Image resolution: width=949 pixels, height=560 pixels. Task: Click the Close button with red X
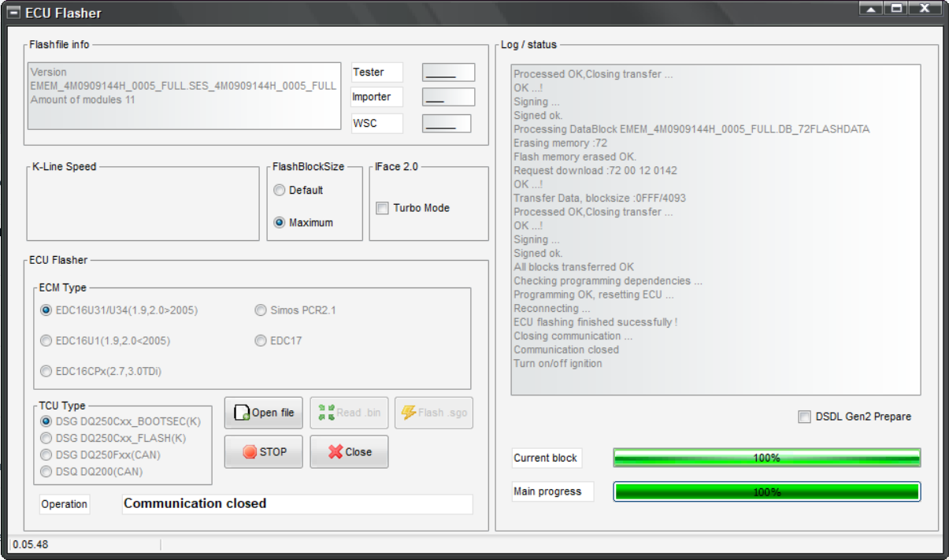[x=349, y=452]
